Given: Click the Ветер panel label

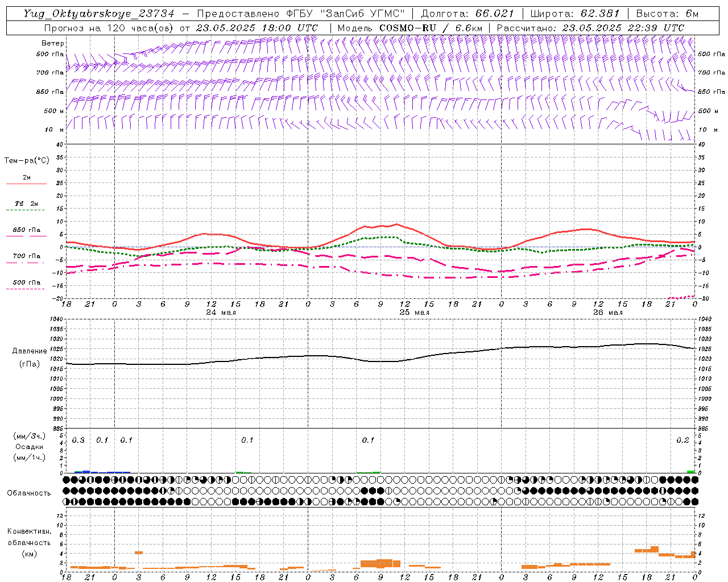Looking at the screenshot, I should [x=53, y=43].
